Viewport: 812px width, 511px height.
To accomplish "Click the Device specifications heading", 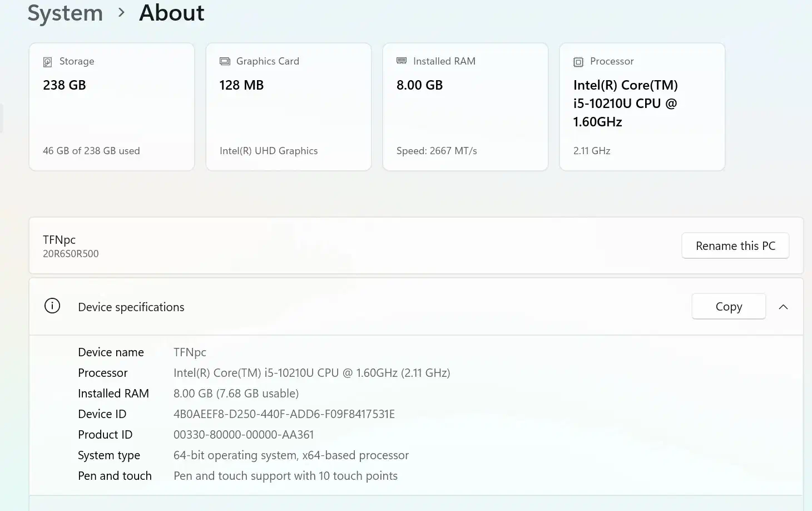I will tap(131, 307).
